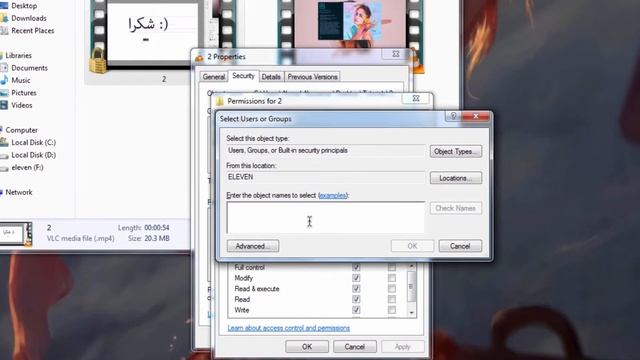The height and width of the screenshot is (360, 640).
Task: Click the greyed Apply in Permissions window
Action: click(402, 347)
